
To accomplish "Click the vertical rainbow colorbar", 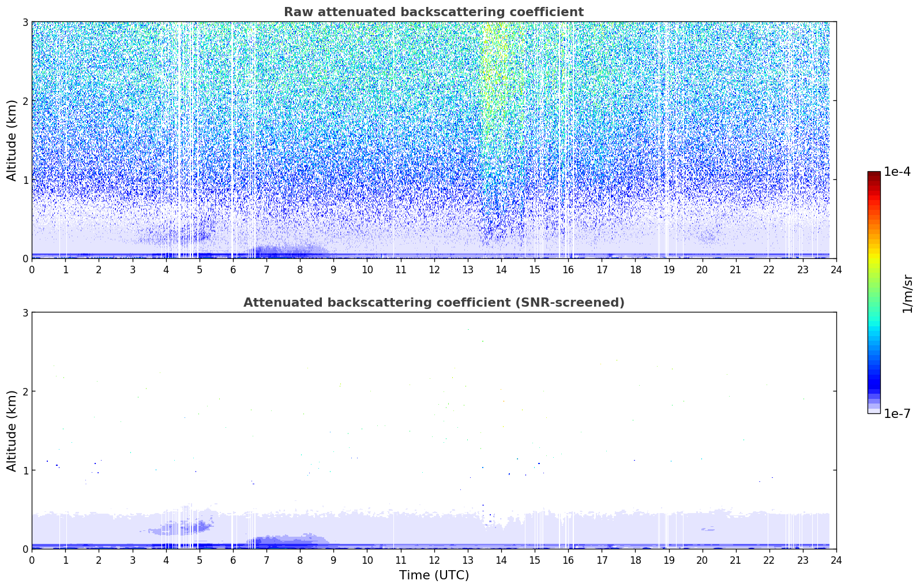I will tap(874, 292).
